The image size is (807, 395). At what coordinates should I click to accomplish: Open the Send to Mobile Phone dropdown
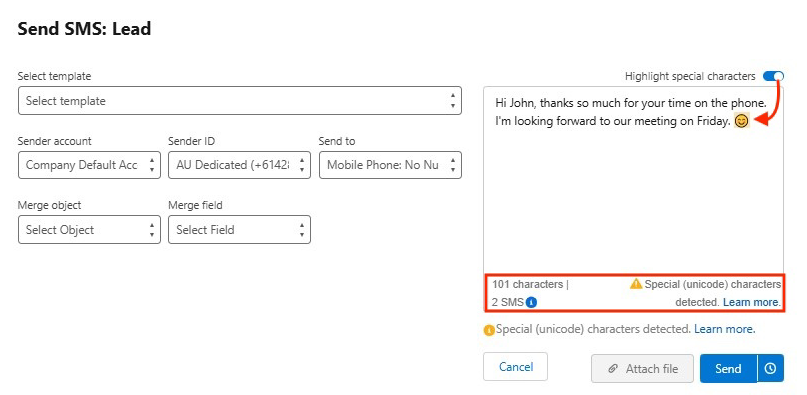[x=390, y=165]
